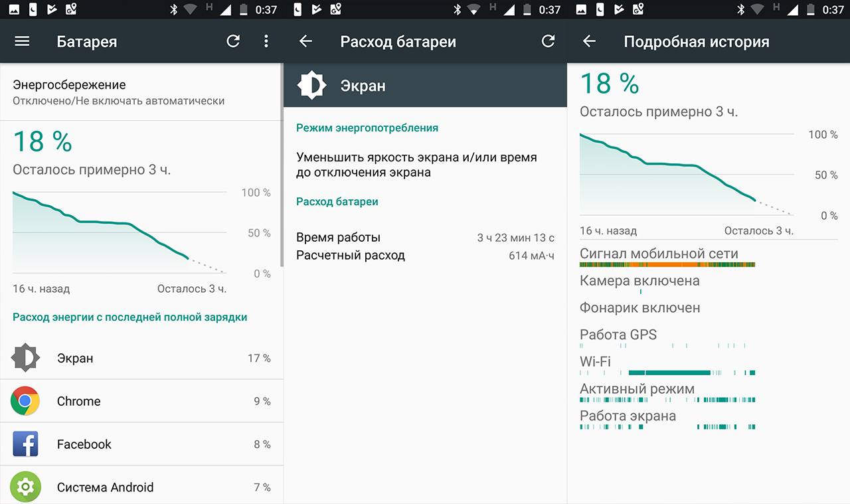Image resolution: width=850 pixels, height=504 pixels.
Task: Open the three-dot overflow menu
Action: (x=266, y=41)
